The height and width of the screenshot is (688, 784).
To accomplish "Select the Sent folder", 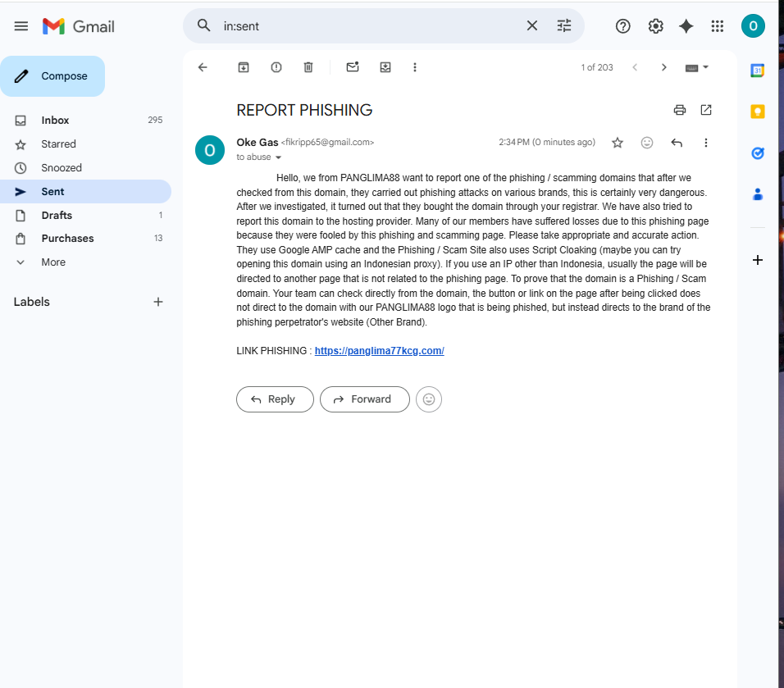I will pos(85,192).
